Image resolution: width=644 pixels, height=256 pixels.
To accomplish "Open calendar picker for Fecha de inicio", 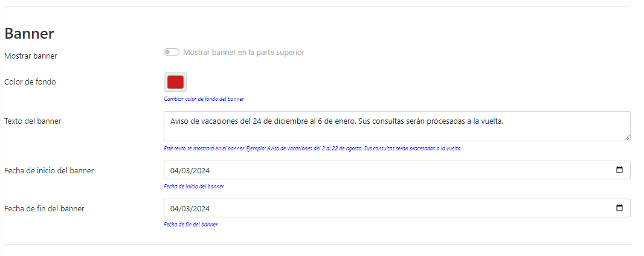I will click(619, 170).
